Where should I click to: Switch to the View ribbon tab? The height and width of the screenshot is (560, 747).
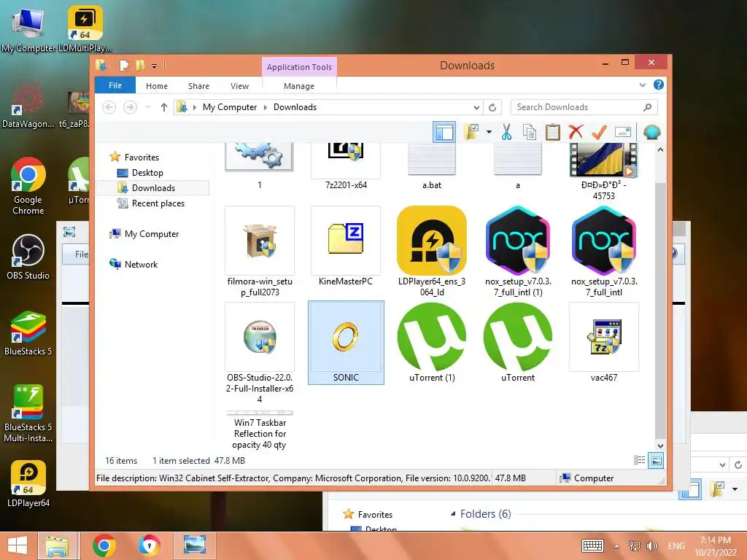pos(239,86)
